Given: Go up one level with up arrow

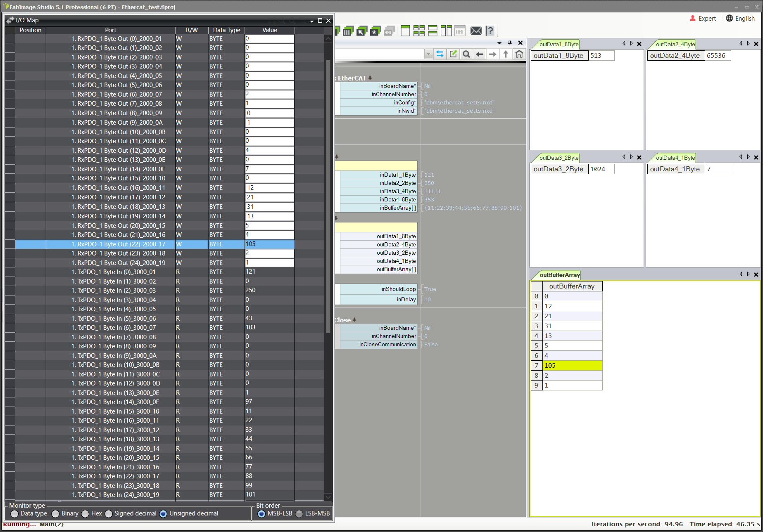Looking at the screenshot, I should pos(506,54).
